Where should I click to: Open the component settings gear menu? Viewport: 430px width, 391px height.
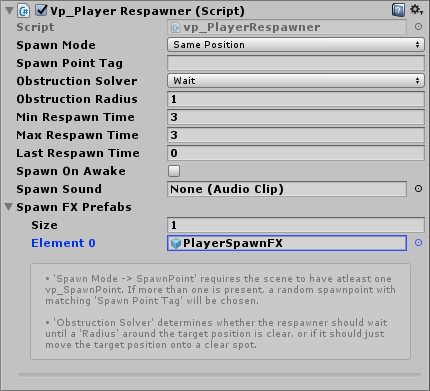416,10
